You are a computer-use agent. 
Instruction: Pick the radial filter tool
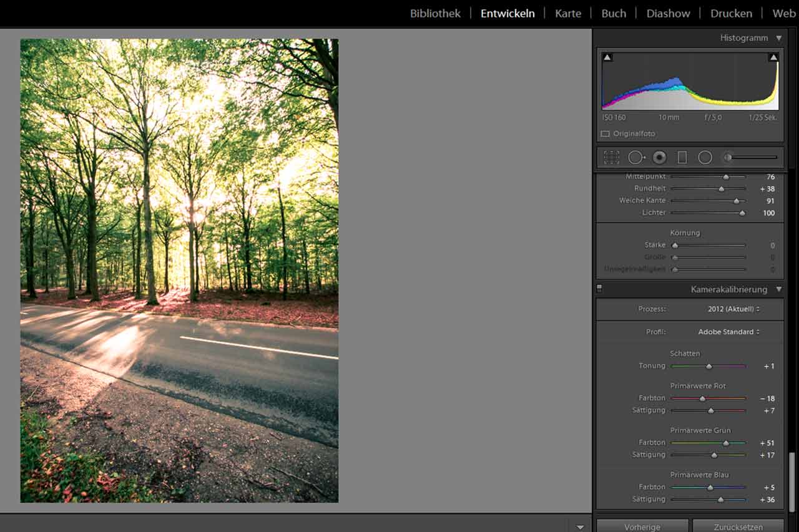tap(705, 158)
